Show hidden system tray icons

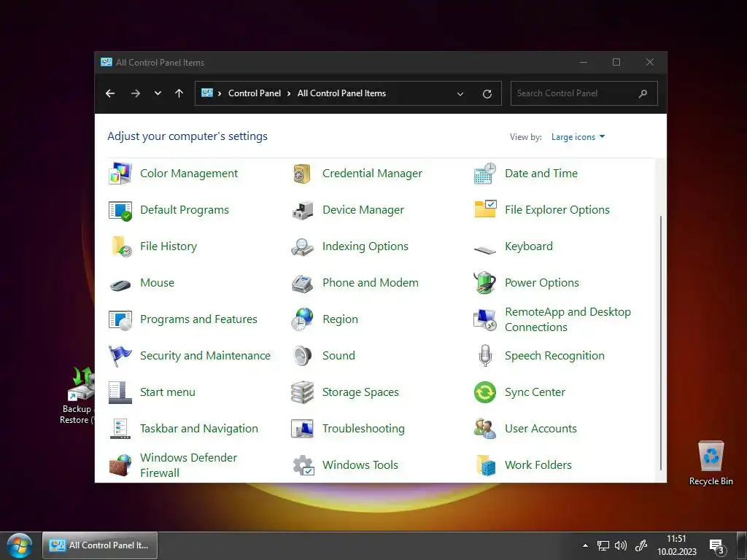pos(585,545)
